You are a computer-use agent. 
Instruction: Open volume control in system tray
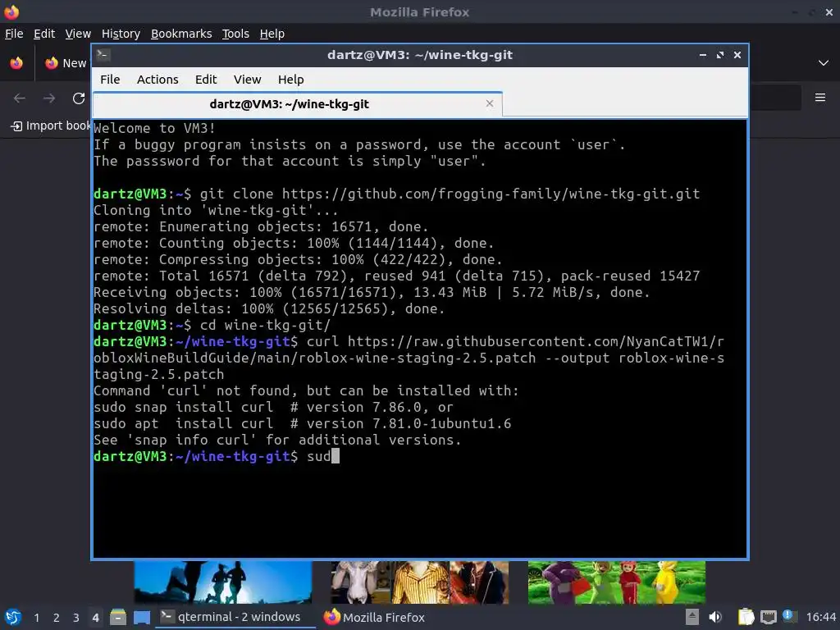715,617
